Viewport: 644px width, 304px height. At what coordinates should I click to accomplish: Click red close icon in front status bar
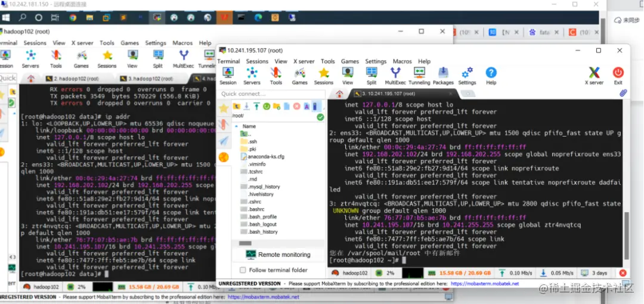tap(623, 273)
